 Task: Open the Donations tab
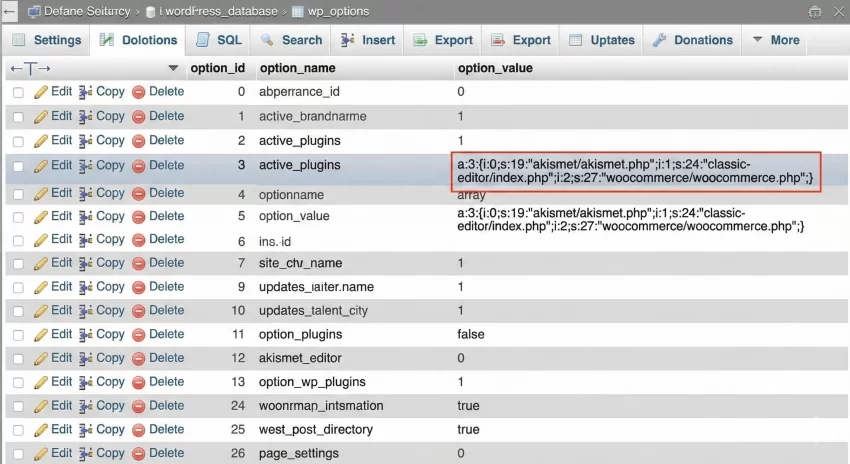(693, 40)
